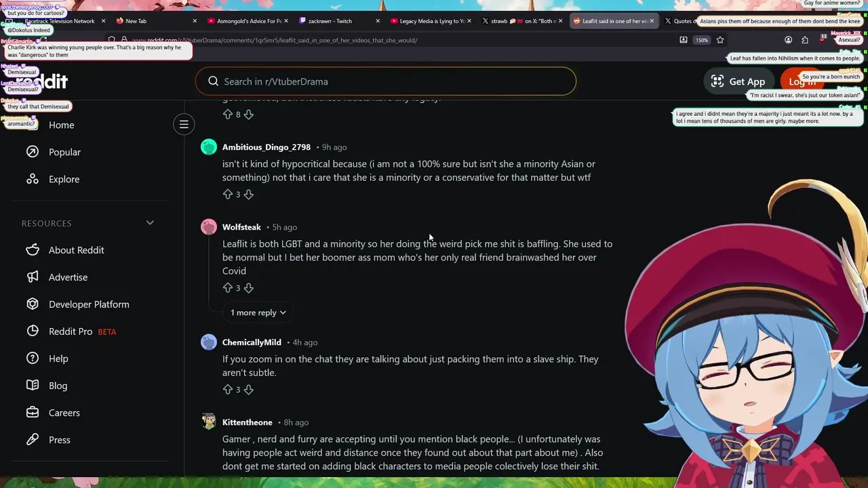
Task: Collapse the sidebar with the hamburger icon
Action: click(184, 125)
